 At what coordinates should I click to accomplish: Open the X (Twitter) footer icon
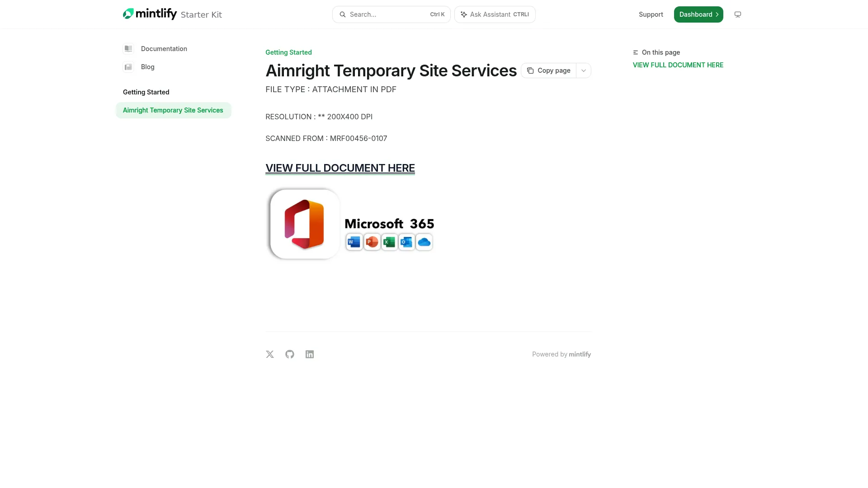point(270,354)
